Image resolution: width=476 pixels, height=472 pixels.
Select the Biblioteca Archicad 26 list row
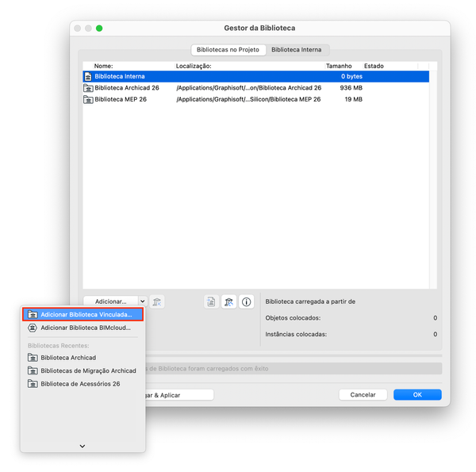coord(256,88)
